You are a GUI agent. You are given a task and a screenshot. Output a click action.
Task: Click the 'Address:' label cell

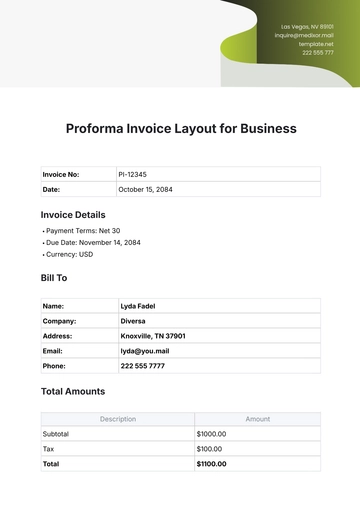point(80,336)
